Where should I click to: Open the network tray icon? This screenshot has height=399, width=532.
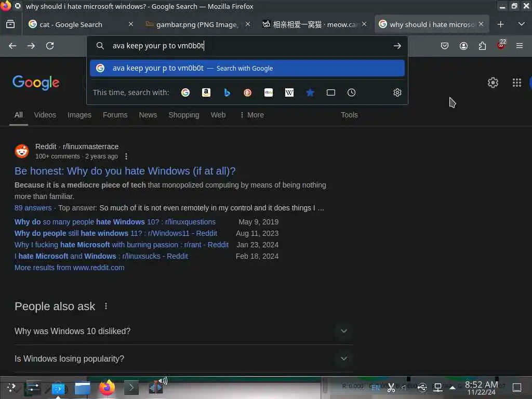[437, 388]
